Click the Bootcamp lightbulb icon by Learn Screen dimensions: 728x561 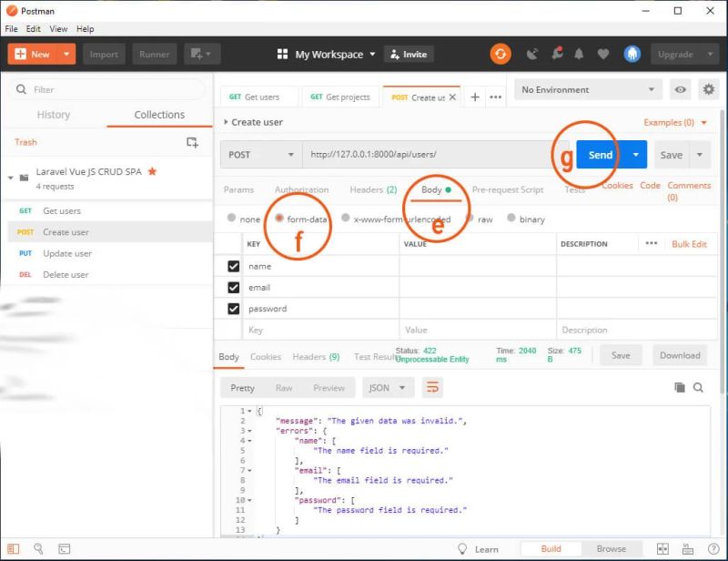pos(462,549)
